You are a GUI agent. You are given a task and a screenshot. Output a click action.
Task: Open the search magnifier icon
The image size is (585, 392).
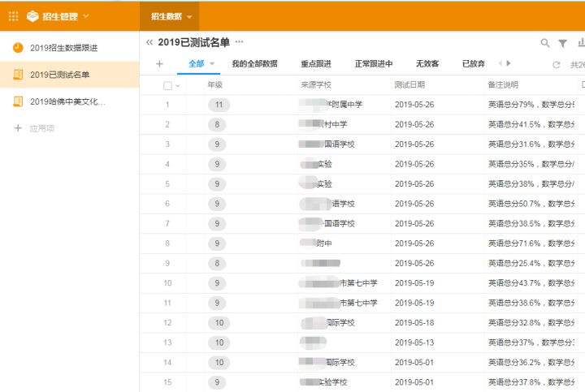[x=545, y=43]
